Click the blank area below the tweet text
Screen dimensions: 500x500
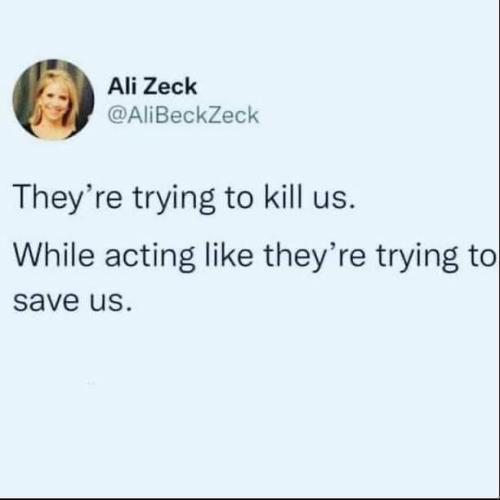250,407
